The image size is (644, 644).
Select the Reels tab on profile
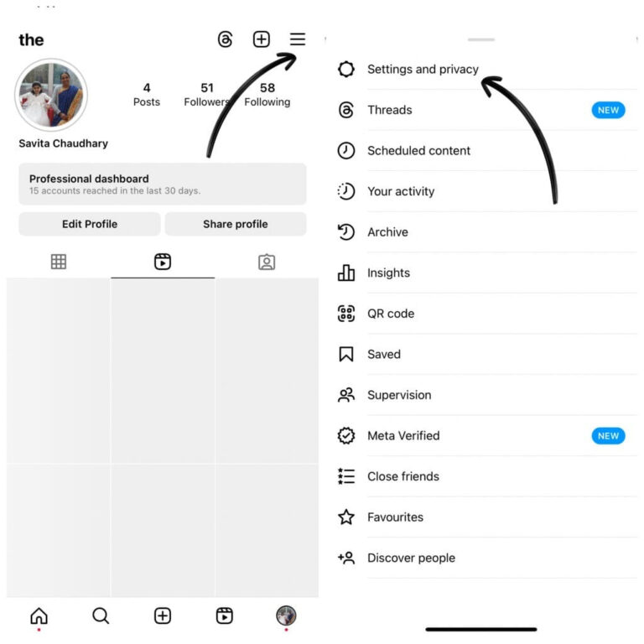pos(163,262)
